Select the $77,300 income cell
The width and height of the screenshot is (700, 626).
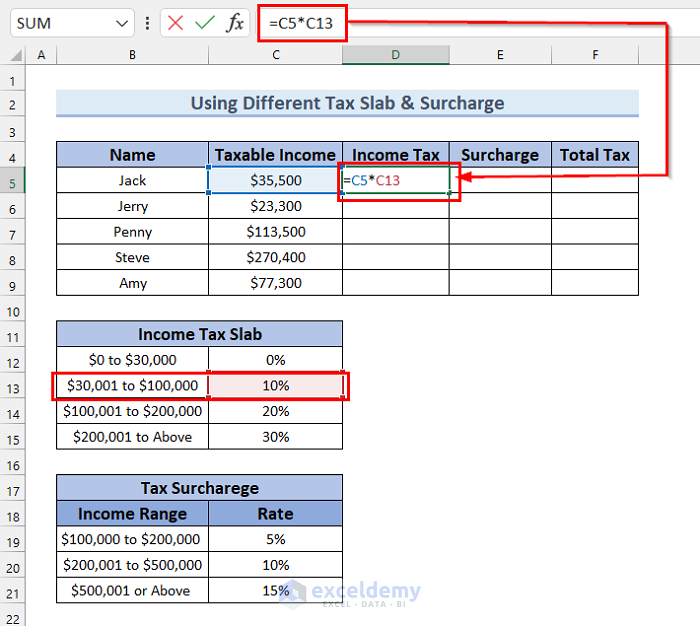tap(275, 283)
